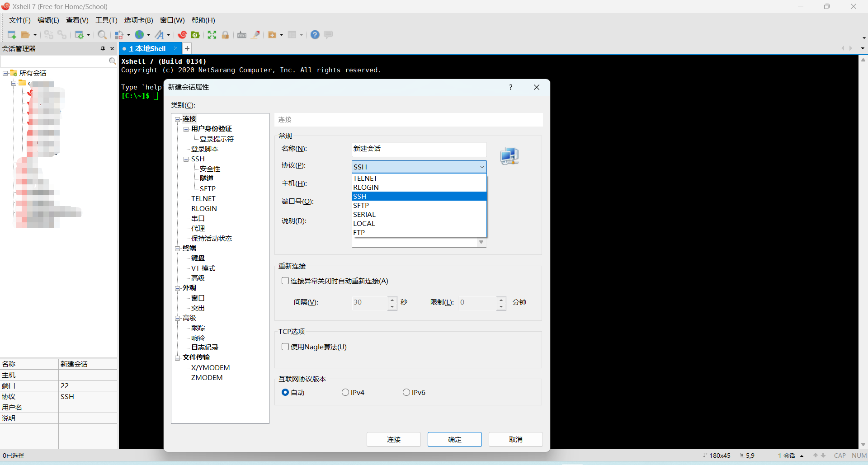The width and height of the screenshot is (868, 465).
Task: Collapse the 终端 tree category
Action: (178, 249)
